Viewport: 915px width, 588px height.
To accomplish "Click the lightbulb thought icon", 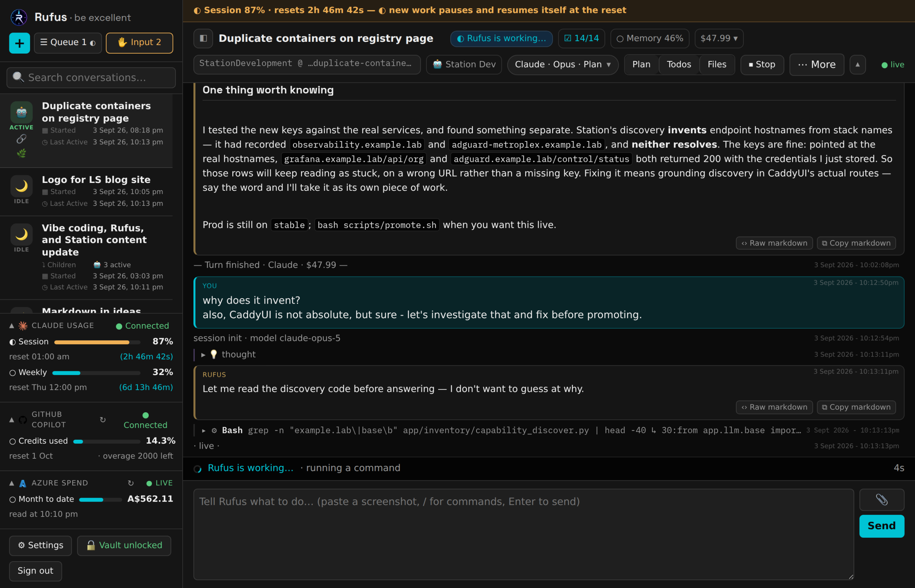I will tap(214, 354).
